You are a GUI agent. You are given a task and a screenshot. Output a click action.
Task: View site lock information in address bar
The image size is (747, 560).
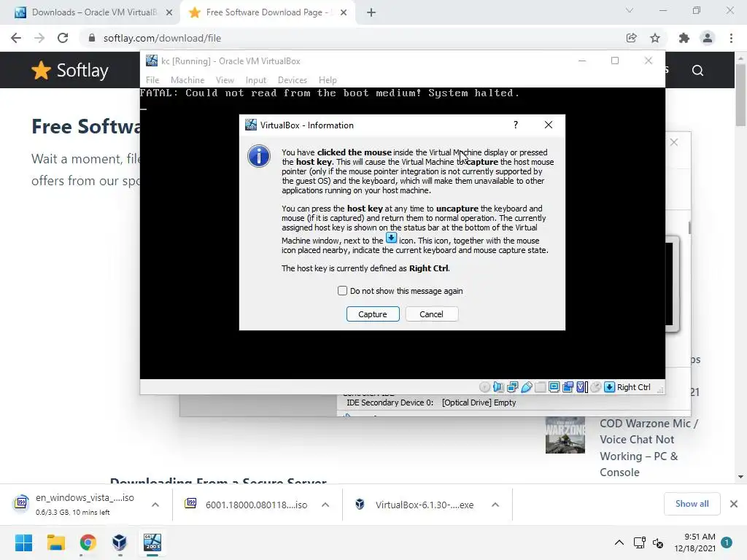92,38
